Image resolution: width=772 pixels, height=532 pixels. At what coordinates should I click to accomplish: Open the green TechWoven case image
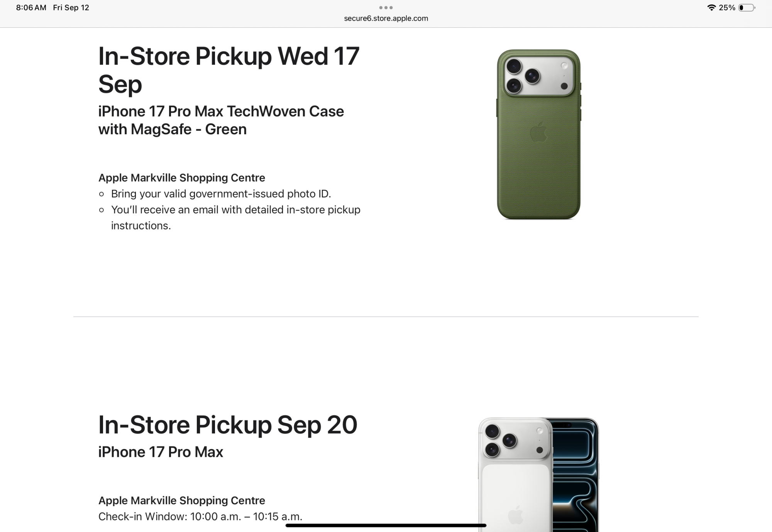[x=538, y=134]
